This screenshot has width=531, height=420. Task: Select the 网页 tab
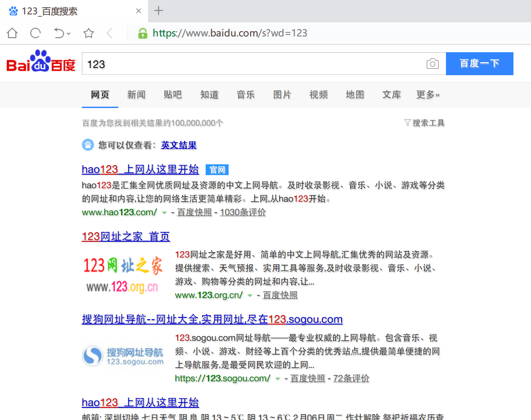click(x=100, y=95)
